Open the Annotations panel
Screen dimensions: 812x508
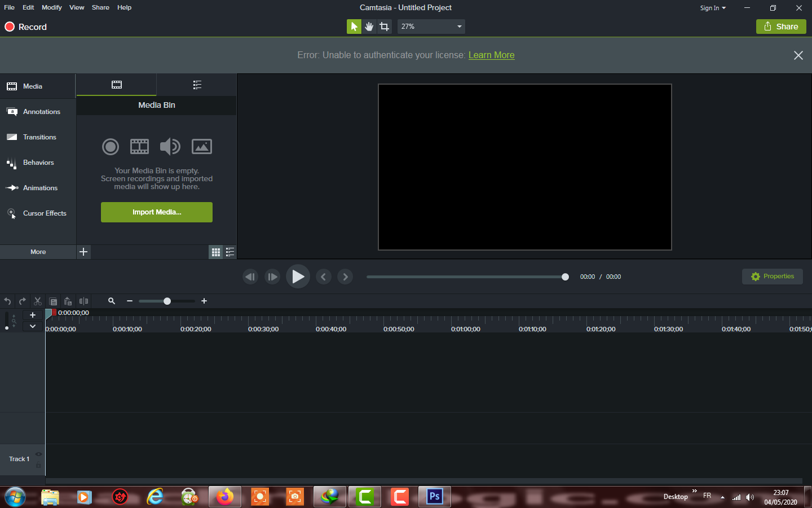click(x=38, y=112)
